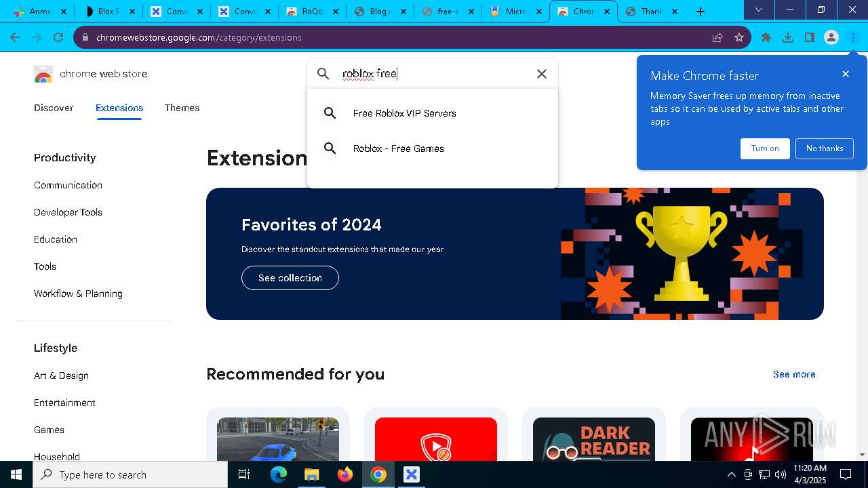Open the Games category
The width and height of the screenshot is (868, 488).
pyautogui.click(x=49, y=430)
